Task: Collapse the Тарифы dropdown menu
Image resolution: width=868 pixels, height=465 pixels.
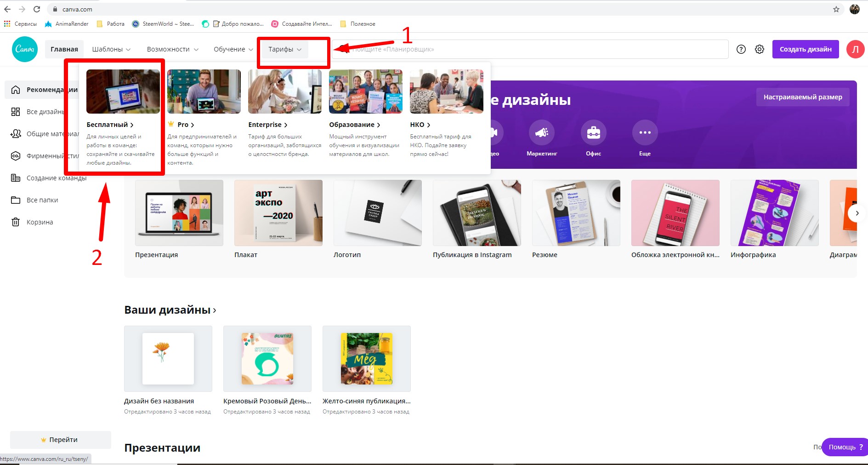Action: coord(285,49)
